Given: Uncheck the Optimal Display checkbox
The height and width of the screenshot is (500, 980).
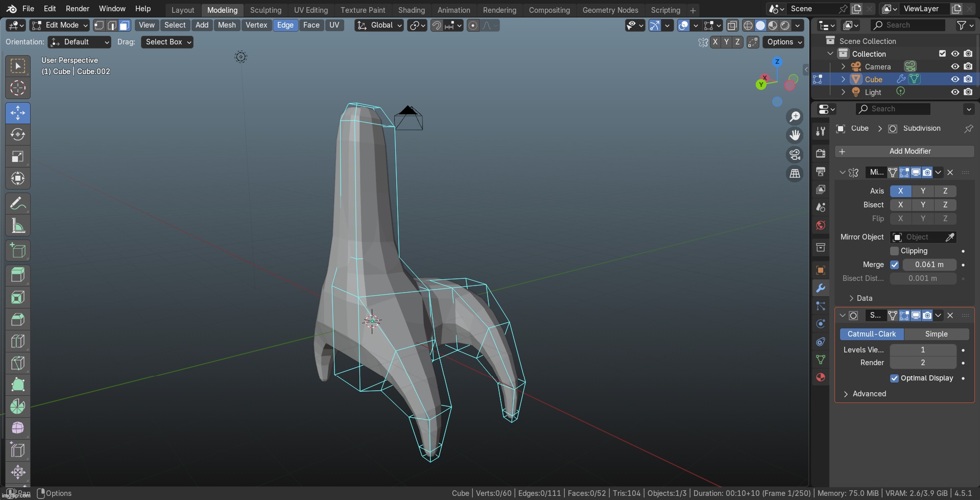Looking at the screenshot, I should [894, 378].
